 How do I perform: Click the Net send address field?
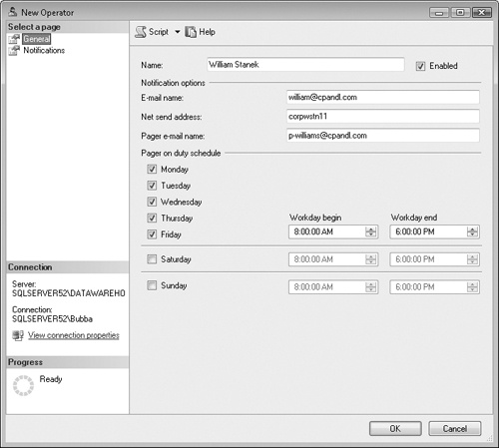383,117
